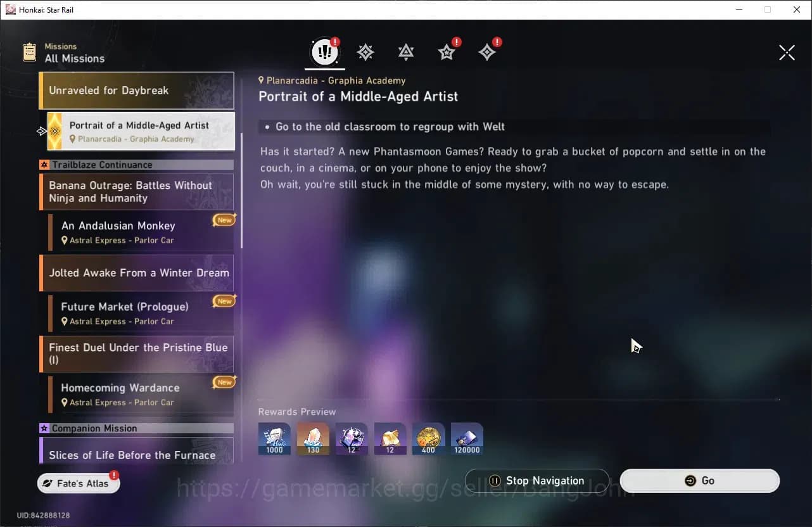Click the planet icon on Fate's Atlas
This screenshot has height=527, width=812.
pyautogui.click(x=48, y=483)
